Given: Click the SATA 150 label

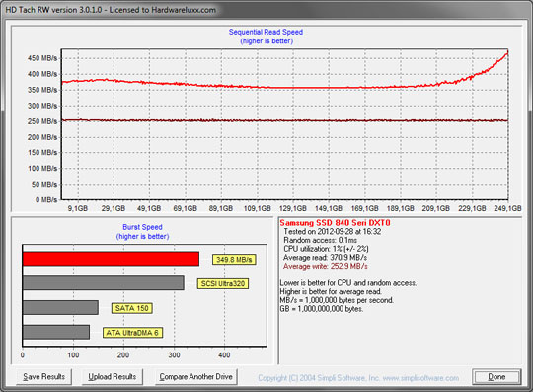Looking at the screenshot, I should pyautogui.click(x=132, y=308).
